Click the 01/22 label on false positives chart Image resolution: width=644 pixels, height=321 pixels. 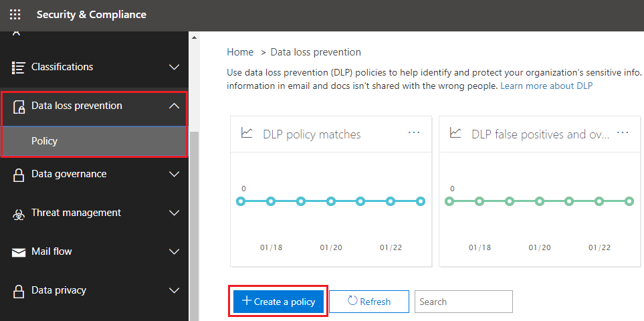point(599,247)
